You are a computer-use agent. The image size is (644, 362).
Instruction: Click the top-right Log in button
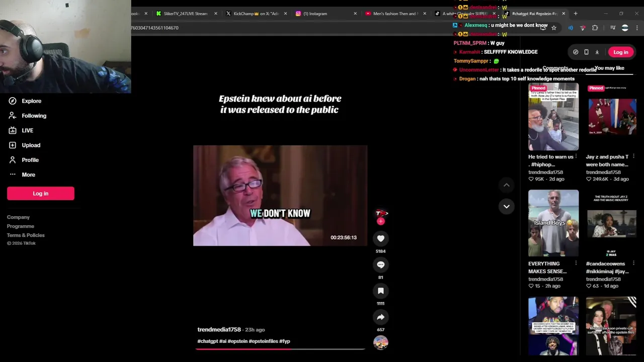click(x=621, y=52)
